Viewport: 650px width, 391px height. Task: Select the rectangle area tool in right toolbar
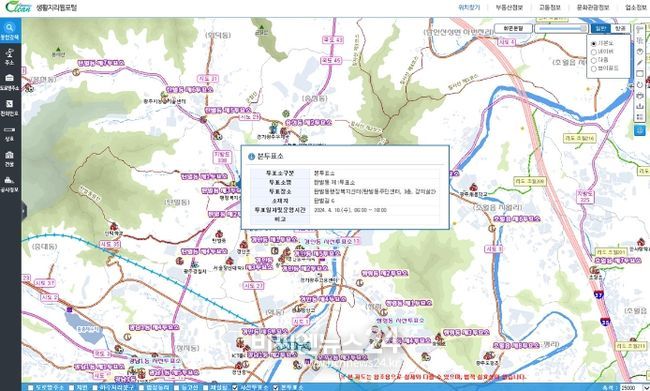click(640, 73)
